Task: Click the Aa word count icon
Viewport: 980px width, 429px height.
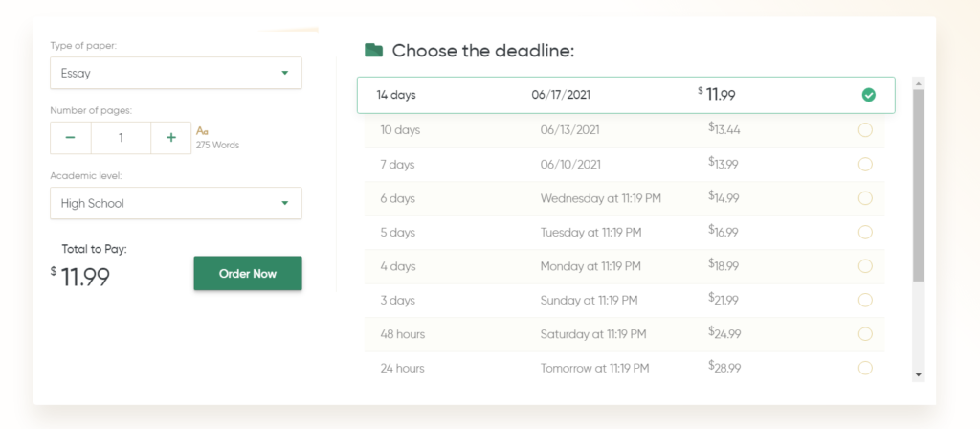Action: 202,130
